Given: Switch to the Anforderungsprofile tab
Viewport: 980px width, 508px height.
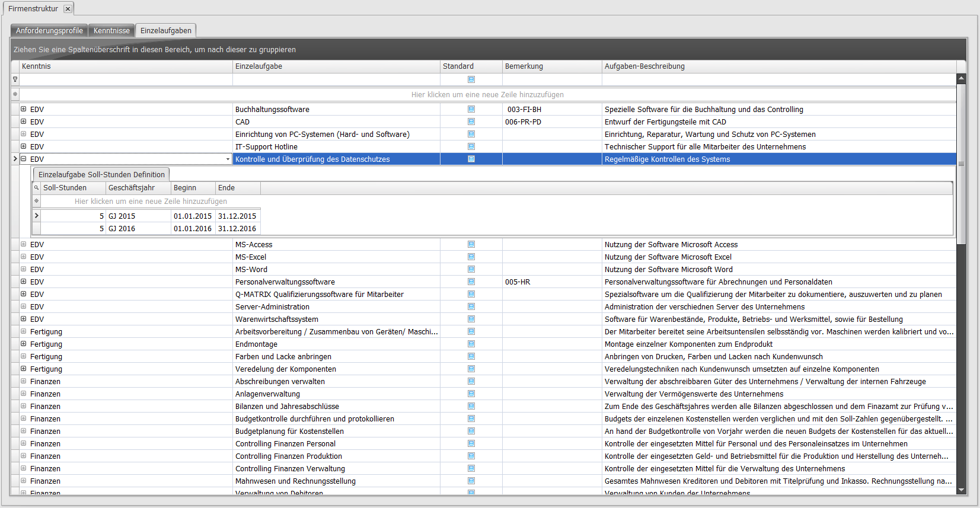Looking at the screenshot, I should coord(49,31).
